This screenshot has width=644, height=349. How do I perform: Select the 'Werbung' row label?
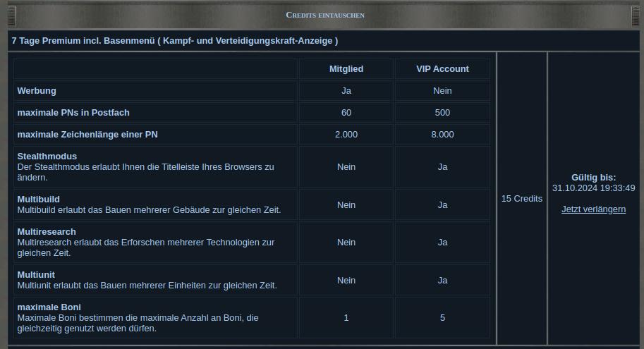point(37,91)
